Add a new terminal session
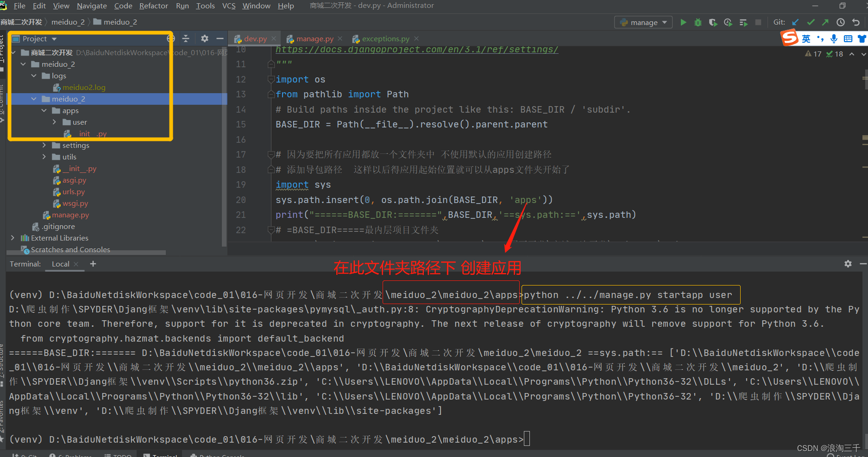Viewport: 868px width, 457px height. (93, 264)
